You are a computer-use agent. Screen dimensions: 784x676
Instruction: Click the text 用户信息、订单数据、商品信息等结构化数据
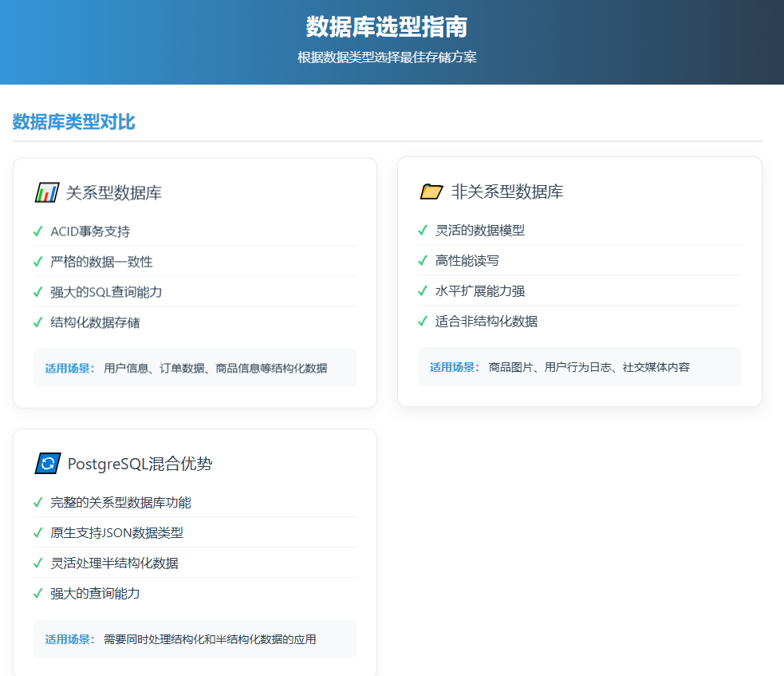[215, 368]
